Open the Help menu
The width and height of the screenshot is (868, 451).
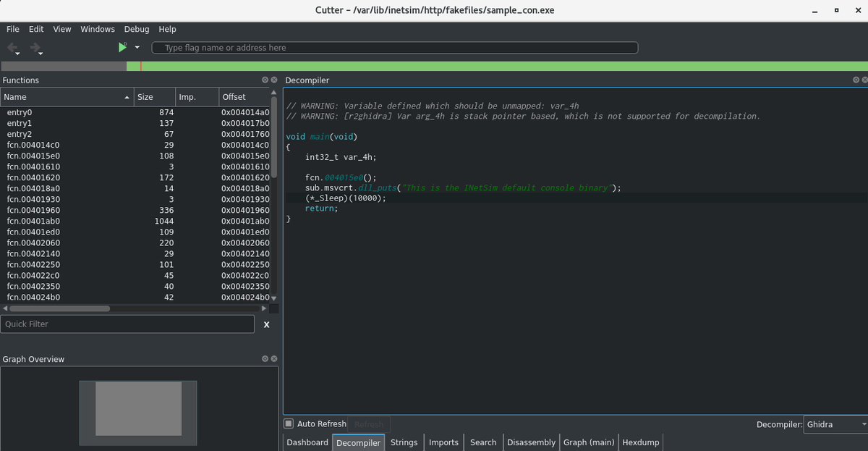167,29
